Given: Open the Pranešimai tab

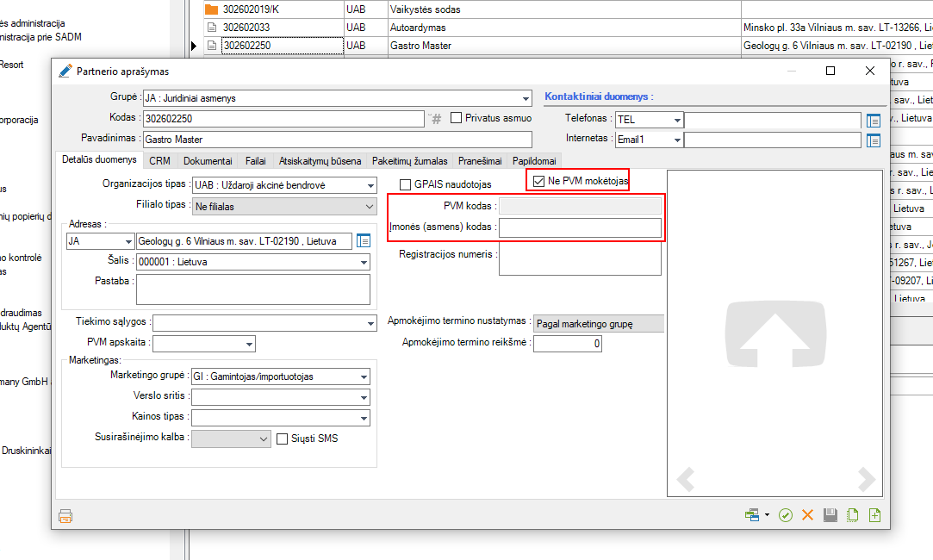Looking at the screenshot, I should [480, 161].
